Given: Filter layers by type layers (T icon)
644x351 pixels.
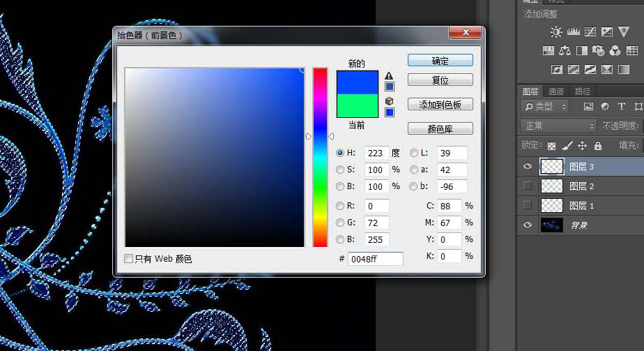Looking at the screenshot, I should pos(622,107).
